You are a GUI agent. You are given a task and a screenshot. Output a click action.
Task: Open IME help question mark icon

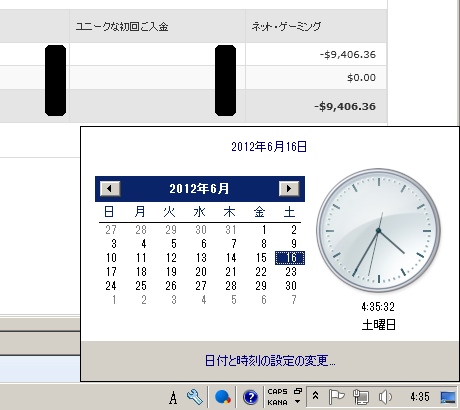coord(251,397)
